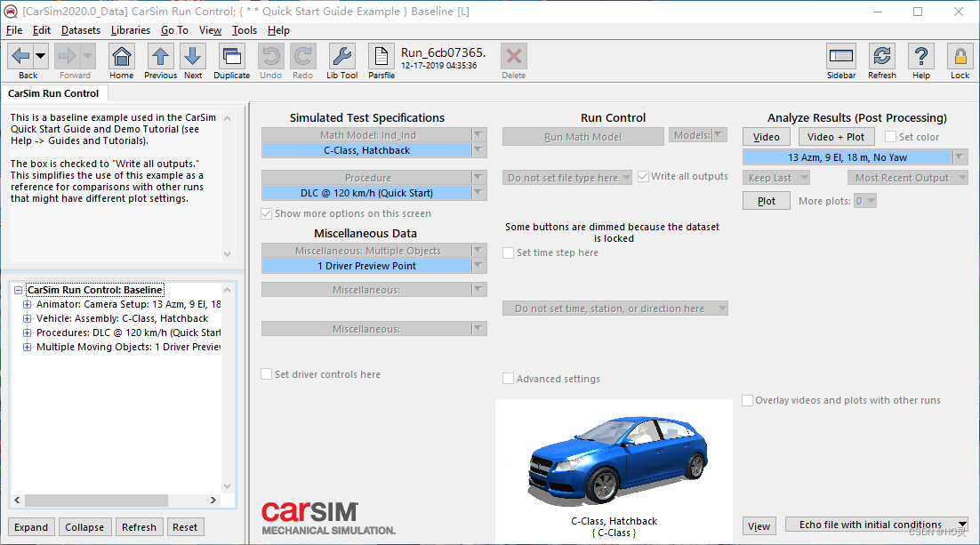Toggle Write all outputs checkbox
Image resolution: width=980 pixels, height=545 pixels.
coord(643,176)
